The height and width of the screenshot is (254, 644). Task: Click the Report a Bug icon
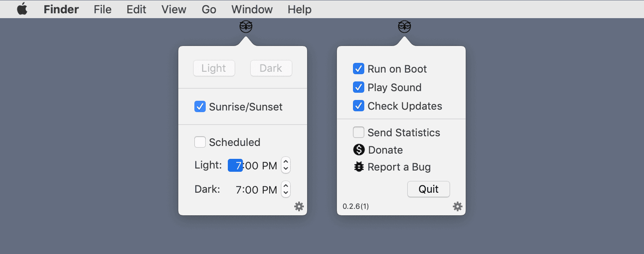(359, 167)
